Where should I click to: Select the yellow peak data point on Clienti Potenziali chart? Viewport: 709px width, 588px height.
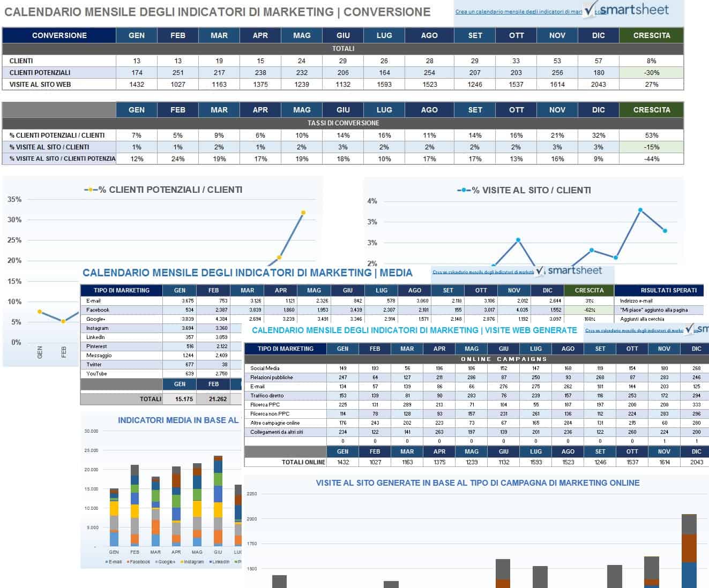tap(303, 213)
